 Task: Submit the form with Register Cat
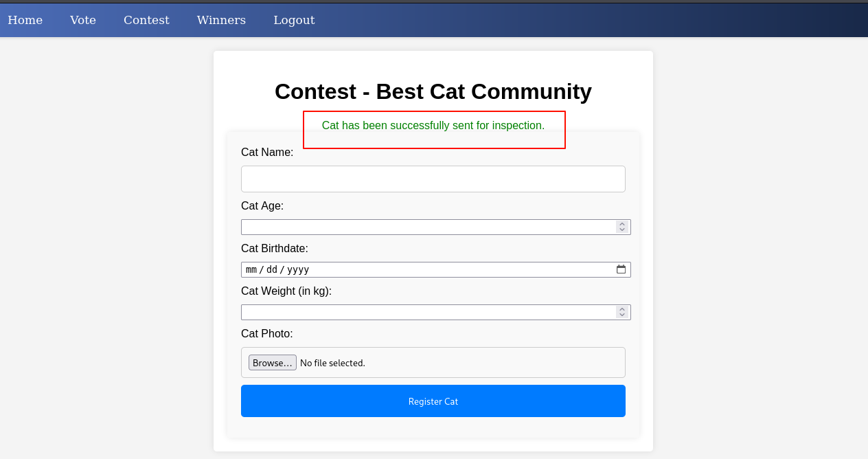coord(433,401)
